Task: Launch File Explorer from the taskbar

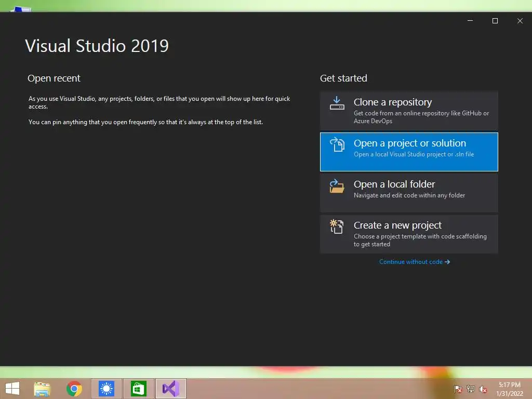Action: 42,389
